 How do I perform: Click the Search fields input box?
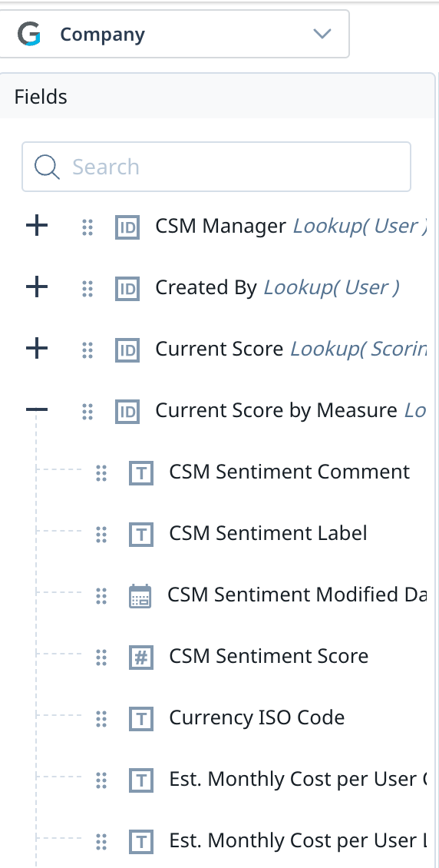[x=216, y=167]
